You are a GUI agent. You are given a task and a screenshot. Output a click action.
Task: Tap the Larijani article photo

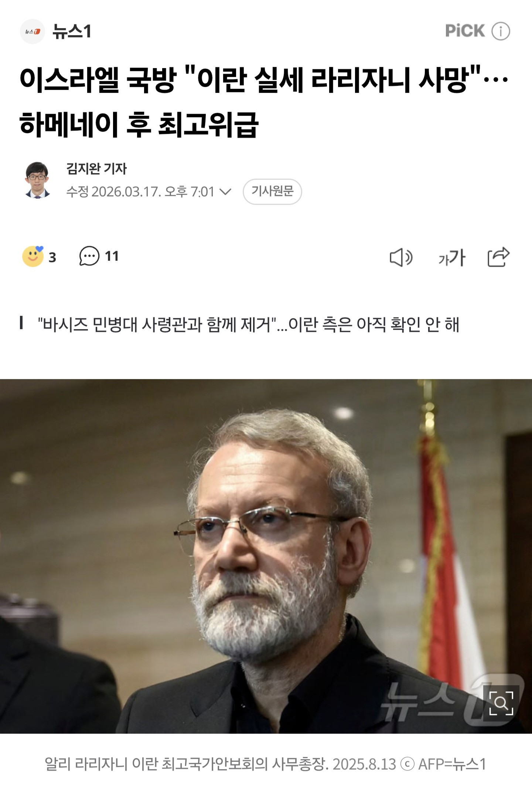coord(266,556)
